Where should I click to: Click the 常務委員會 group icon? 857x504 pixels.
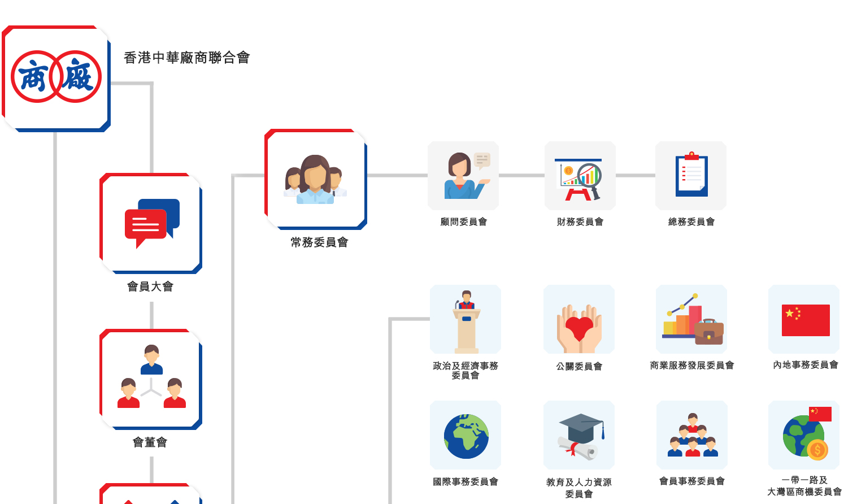pos(316,179)
